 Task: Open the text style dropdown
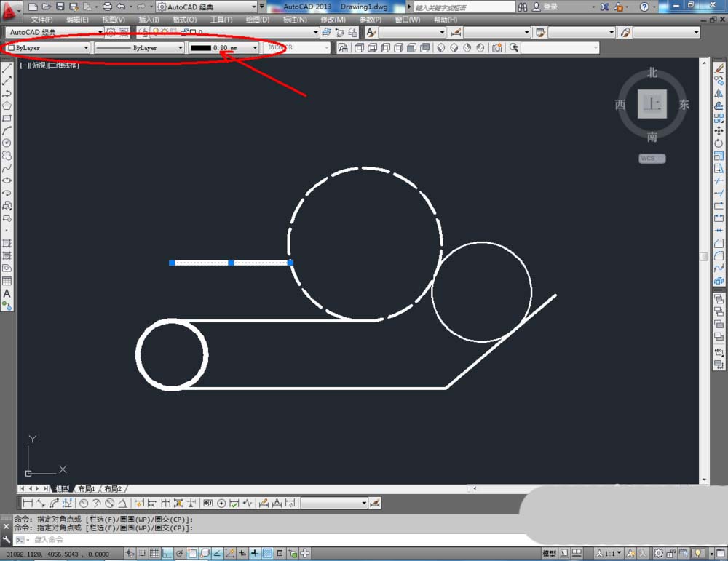(x=442, y=32)
